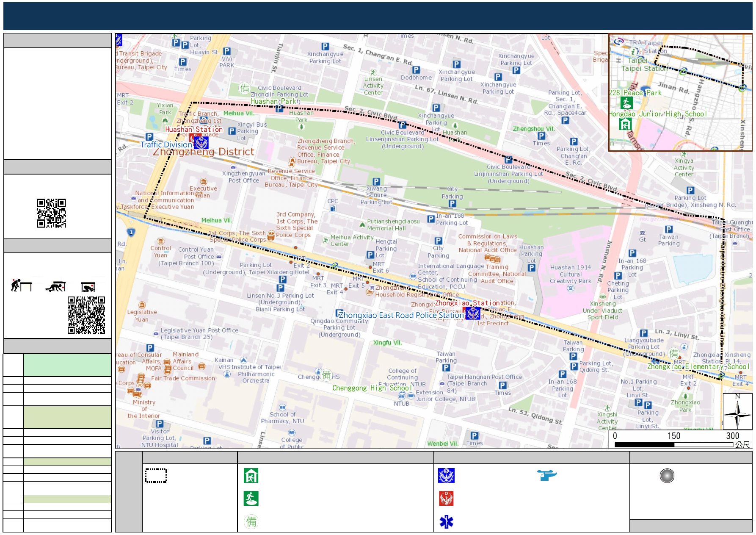
Task: Click the parking icon at Civic Boulevard Zhonglin Parking Lot
Action: [x=279, y=108]
